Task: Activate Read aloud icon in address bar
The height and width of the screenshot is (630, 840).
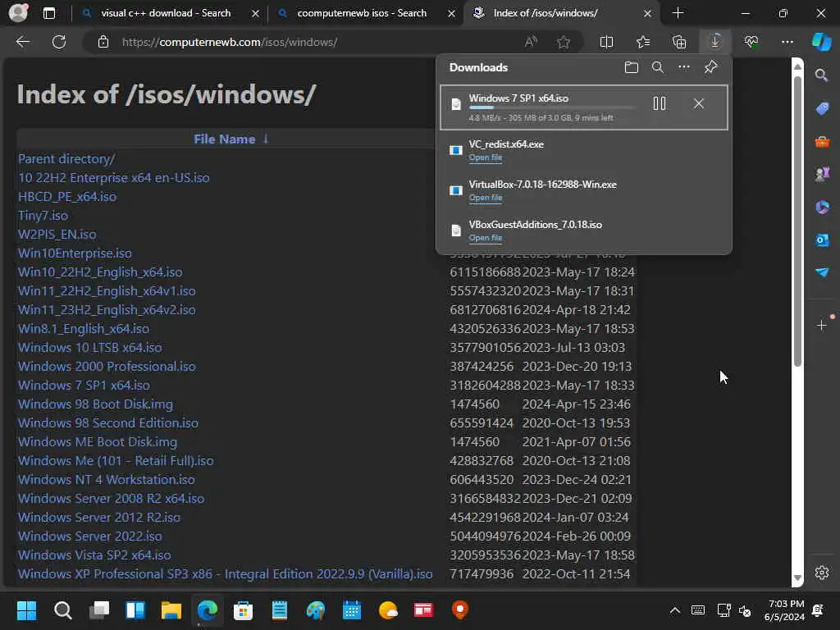Action: pyautogui.click(x=531, y=42)
